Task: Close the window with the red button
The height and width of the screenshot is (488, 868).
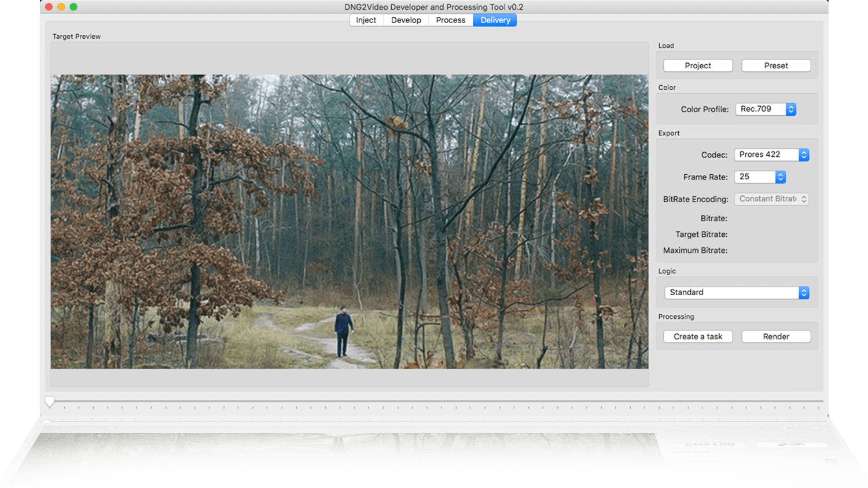Action: 49,7
